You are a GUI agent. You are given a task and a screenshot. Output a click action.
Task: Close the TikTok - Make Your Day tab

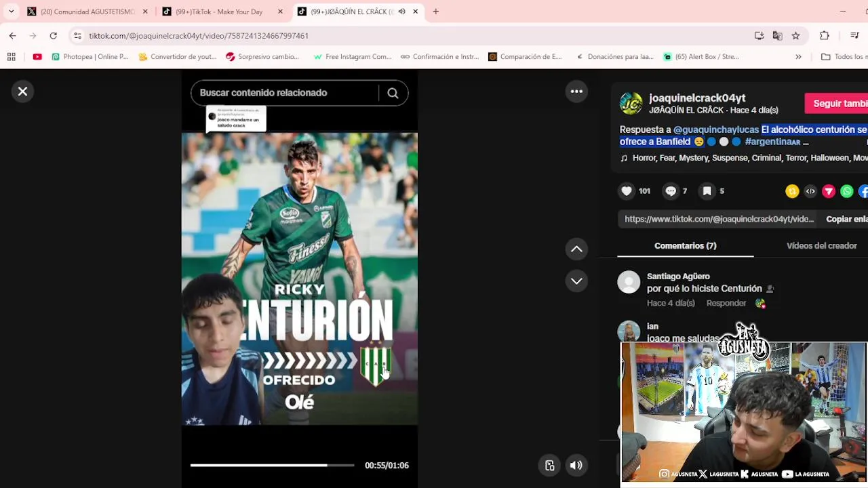pos(281,12)
